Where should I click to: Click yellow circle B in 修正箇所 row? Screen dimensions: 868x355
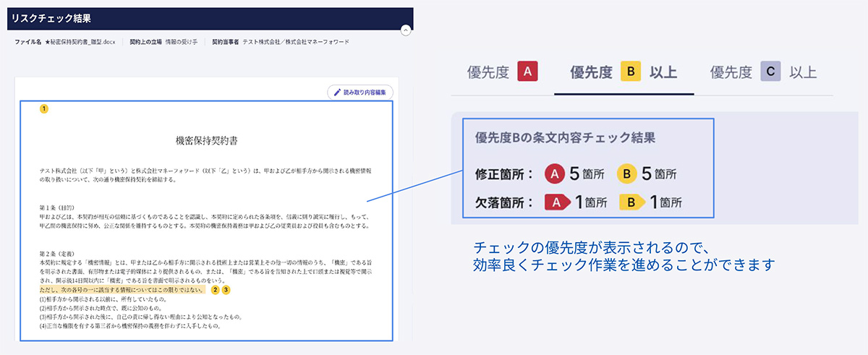(x=628, y=174)
